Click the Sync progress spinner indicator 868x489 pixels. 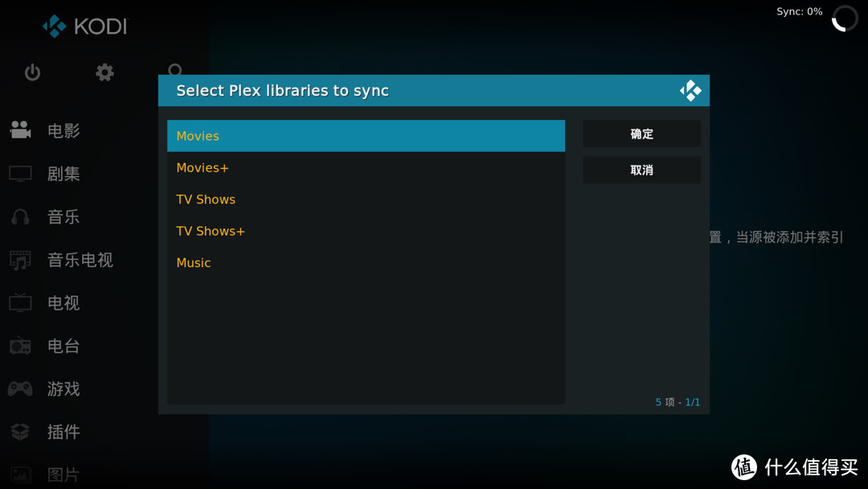[x=844, y=18]
